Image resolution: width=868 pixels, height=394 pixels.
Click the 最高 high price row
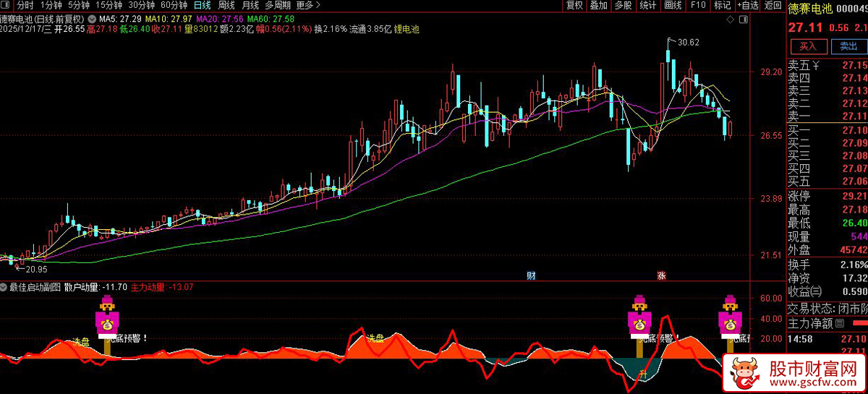(x=827, y=210)
